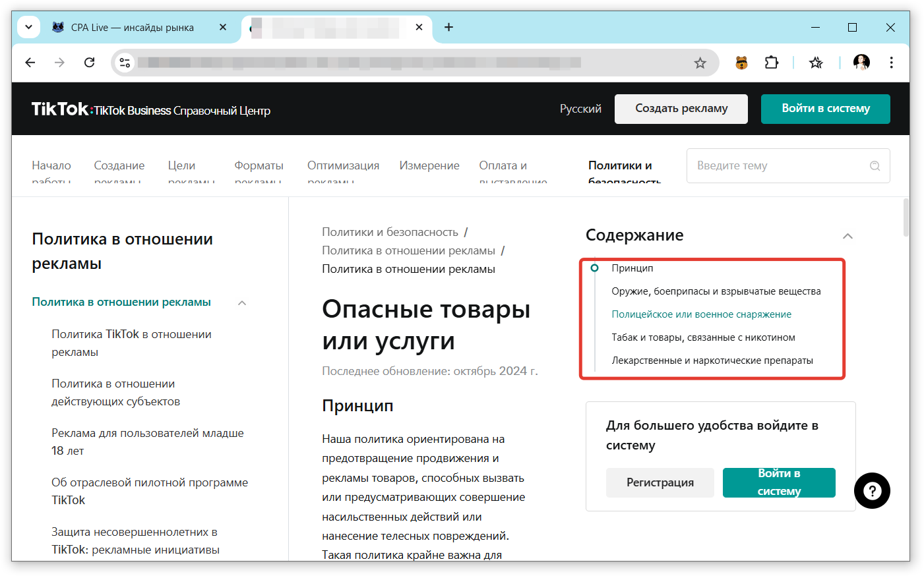Open Защита несовершеннолетних в TikTok link
The height and width of the screenshot is (576, 924).
pyautogui.click(x=136, y=540)
